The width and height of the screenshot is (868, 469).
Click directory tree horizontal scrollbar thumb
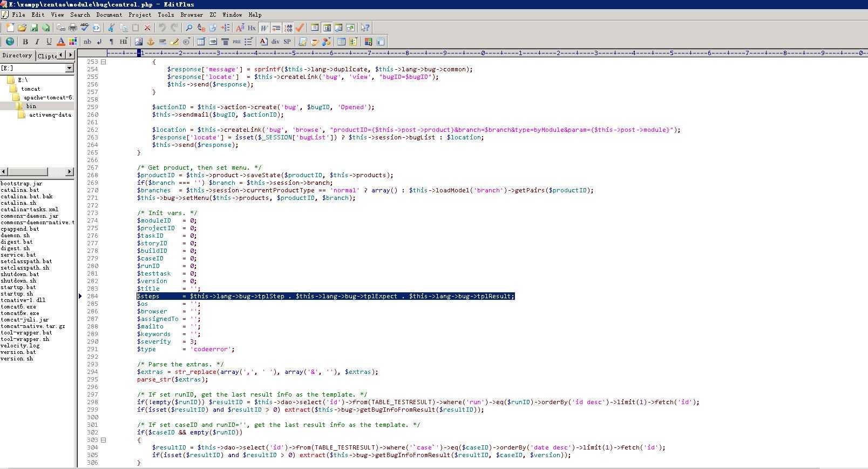click(28, 171)
